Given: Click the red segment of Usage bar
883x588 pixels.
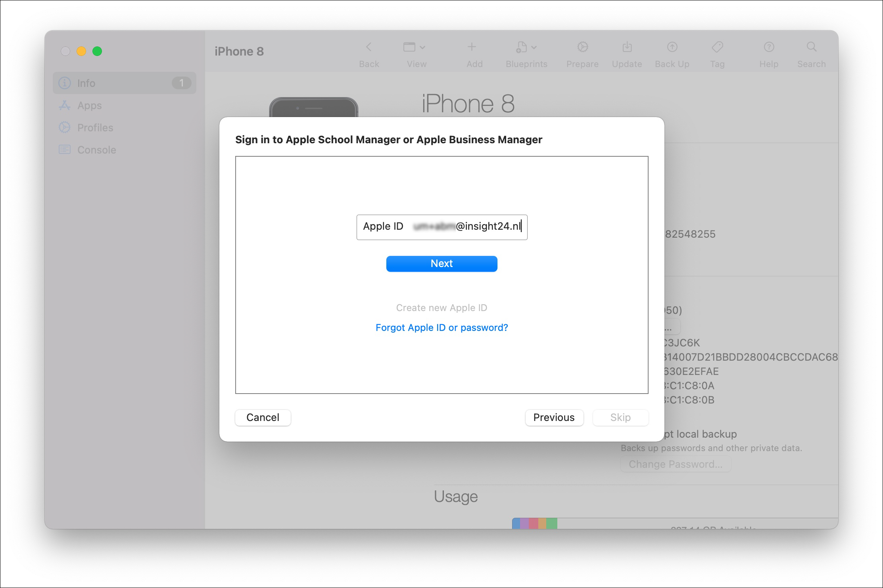Looking at the screenshot, I should coord(534,523).
